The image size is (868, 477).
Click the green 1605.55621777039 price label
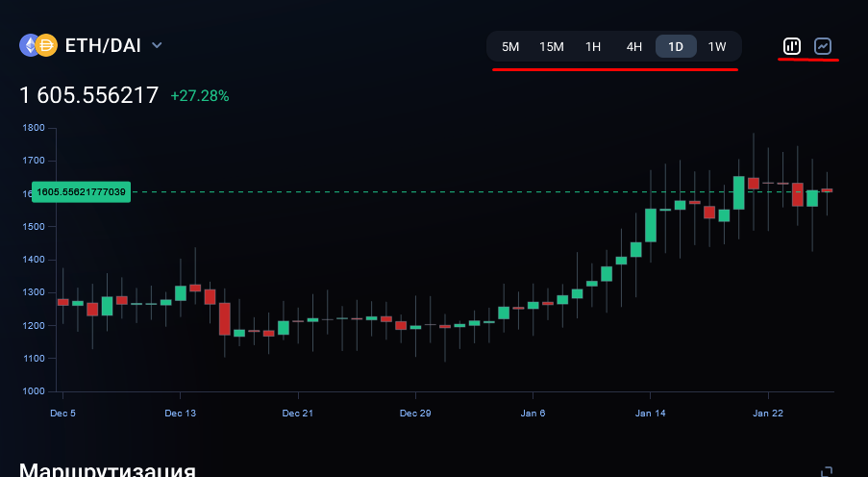coord(82,192)
